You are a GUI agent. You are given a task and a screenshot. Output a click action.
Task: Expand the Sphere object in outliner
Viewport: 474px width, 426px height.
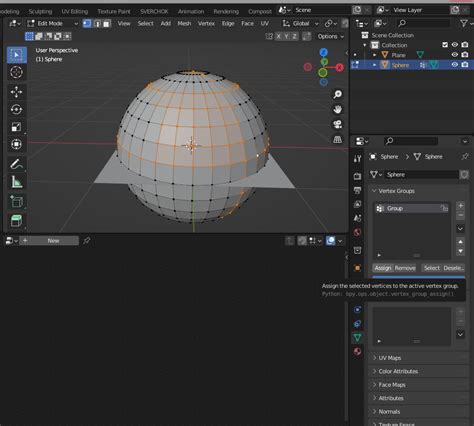tap(375, 65)
